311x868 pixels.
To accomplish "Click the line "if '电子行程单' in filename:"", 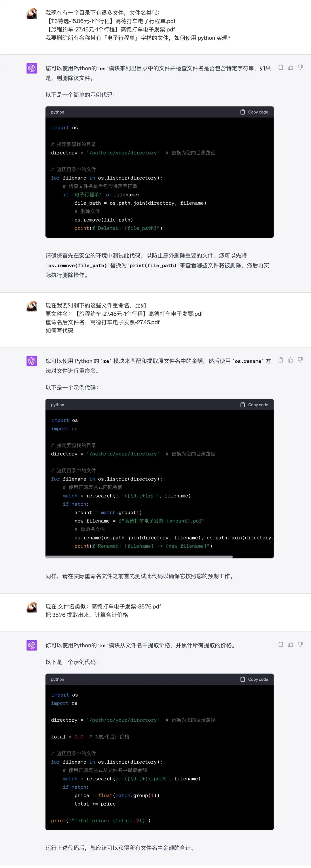I will click(101, 194).
